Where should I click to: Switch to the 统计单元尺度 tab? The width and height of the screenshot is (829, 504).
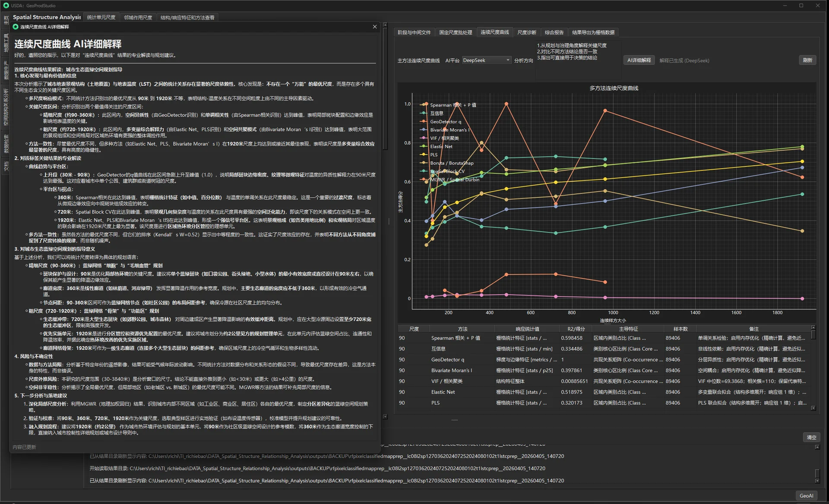click(x=101, y=17)
